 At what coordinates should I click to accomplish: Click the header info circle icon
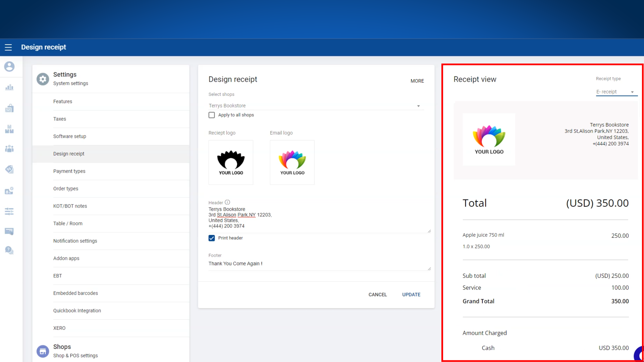coord(227,202)
